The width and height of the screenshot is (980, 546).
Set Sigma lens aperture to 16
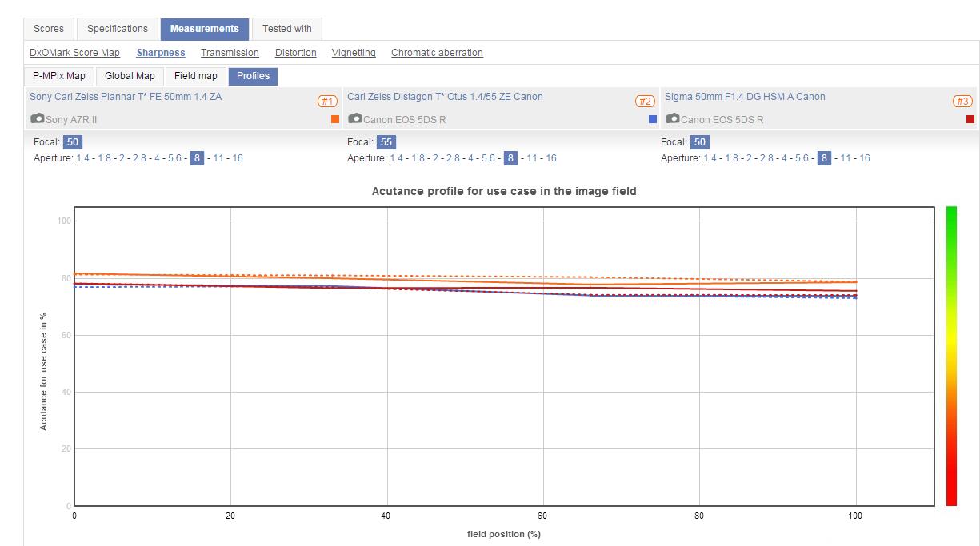click(865, 158)
